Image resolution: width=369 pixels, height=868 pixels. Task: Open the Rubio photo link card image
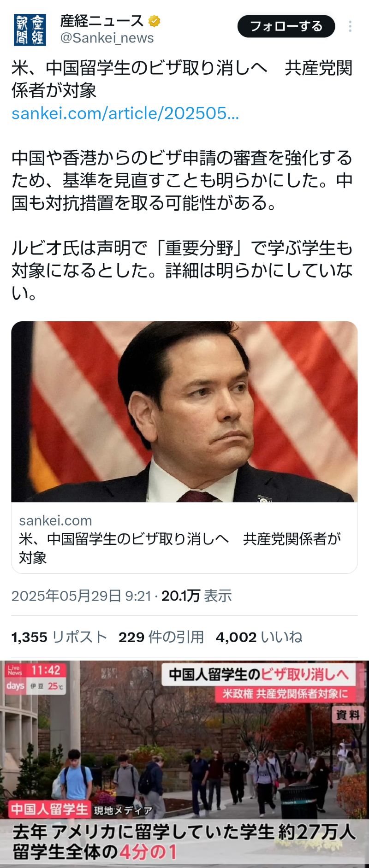pos(184,412)
